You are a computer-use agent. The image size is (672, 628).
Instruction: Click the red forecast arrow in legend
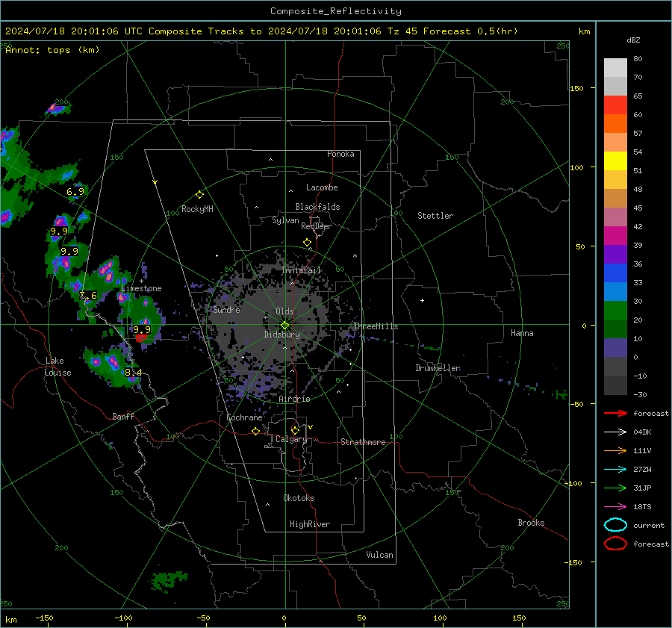[x=615, y=413]
